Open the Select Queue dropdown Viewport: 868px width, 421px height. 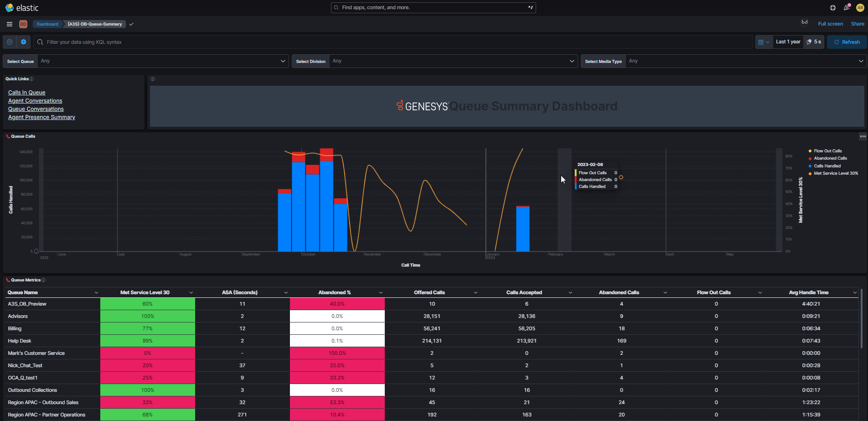tap(283, 61)
